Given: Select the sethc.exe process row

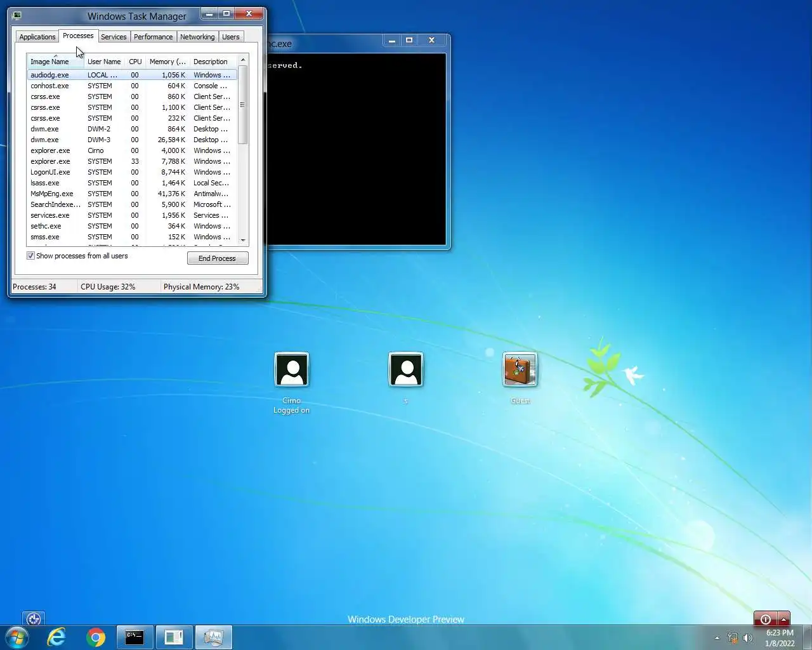Looking at the screenshot, I should [132, 226].
